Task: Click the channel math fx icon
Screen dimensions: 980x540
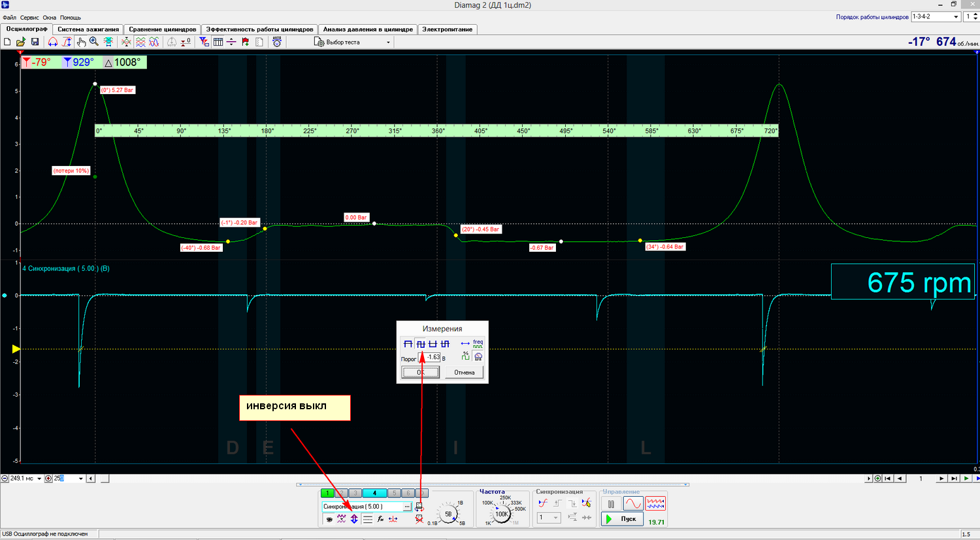Action: pyautogui.click(x=380, y=519)
